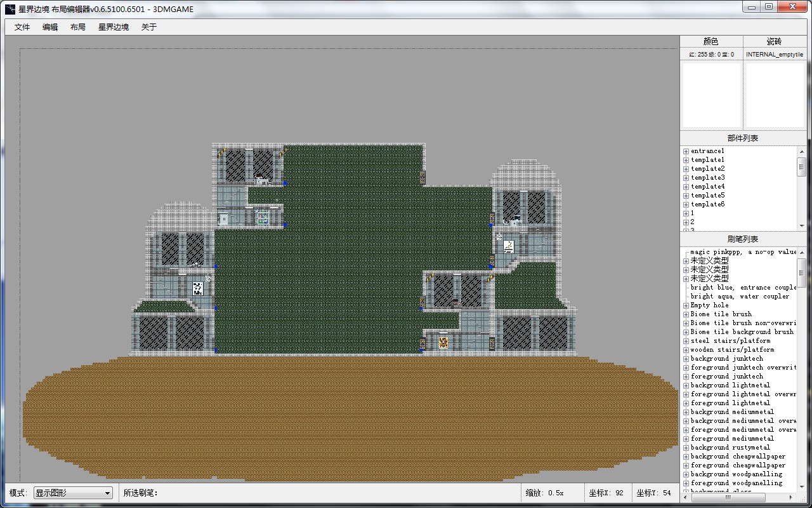Click the 缩放: 0.5x status entry
812x508 pixels.
[545, 493]
